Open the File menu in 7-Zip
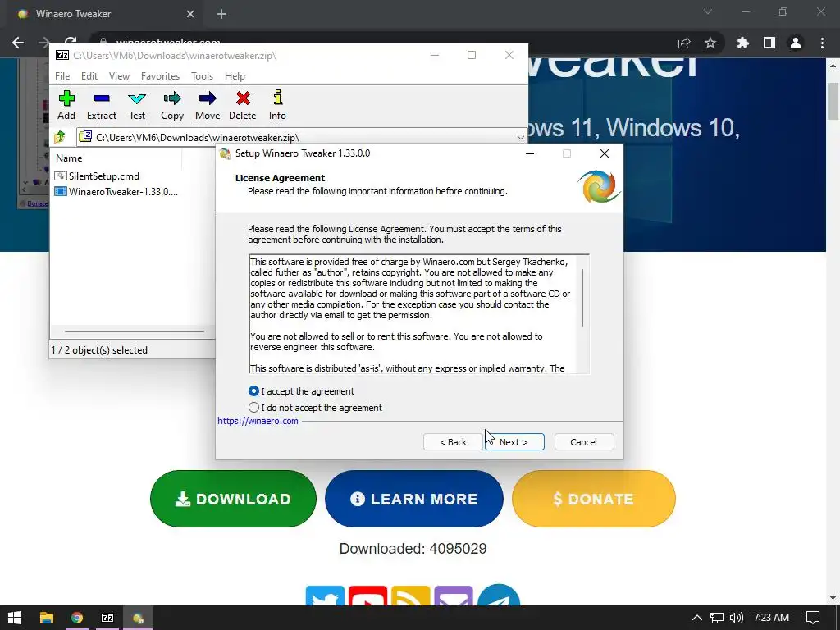840x630 pixels. 62,76
